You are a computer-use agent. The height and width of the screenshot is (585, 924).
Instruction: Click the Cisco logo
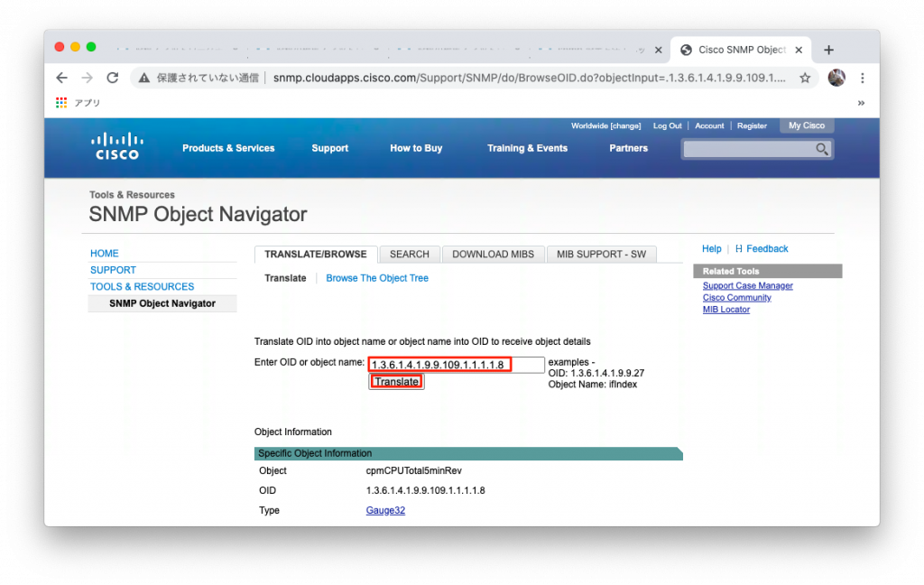[116, 146]
